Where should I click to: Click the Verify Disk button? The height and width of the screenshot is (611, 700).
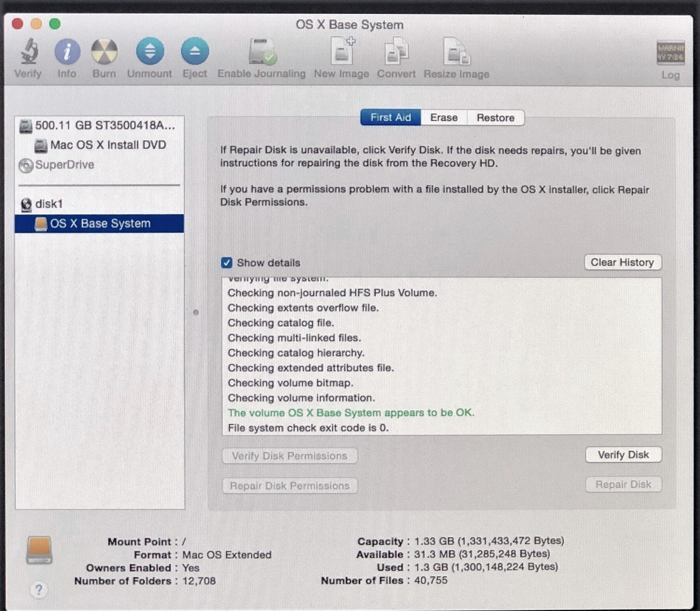click(x=623, y=455)
